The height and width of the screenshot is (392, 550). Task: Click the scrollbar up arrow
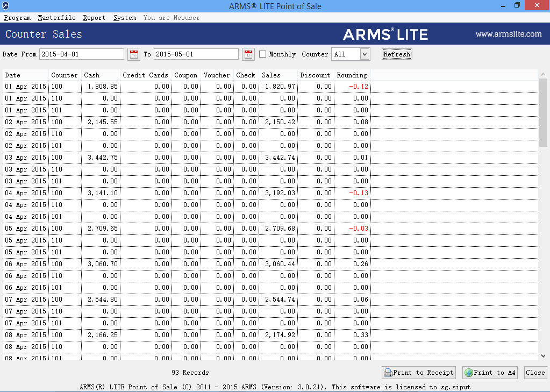pyautogui.click(x=543, y=74)
